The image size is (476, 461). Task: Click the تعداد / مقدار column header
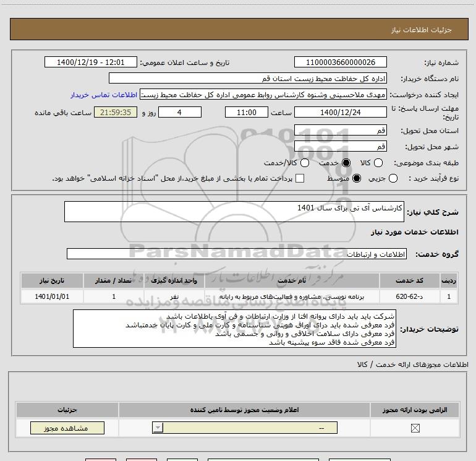(x=114, y=280)
